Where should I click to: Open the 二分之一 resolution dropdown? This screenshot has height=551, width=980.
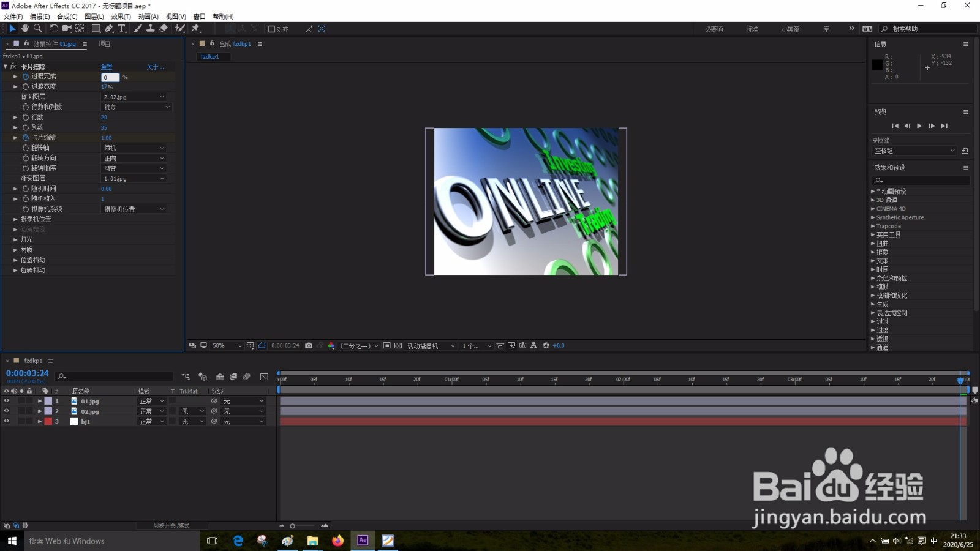pos(360,346)
